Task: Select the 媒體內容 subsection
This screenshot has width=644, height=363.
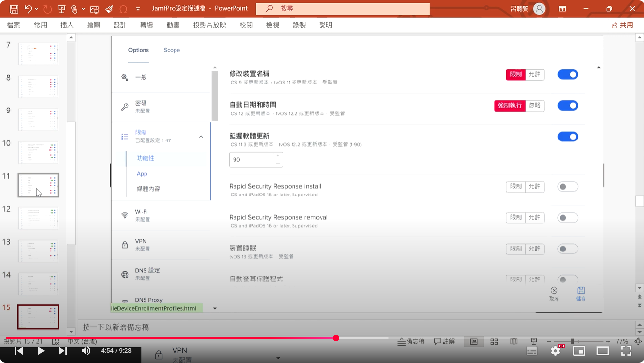Action: [x=148, y=189]
